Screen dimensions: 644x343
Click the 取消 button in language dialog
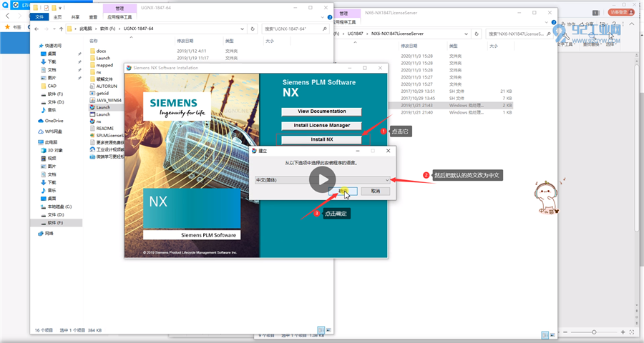pyautogui.click(x=376, y=192)
